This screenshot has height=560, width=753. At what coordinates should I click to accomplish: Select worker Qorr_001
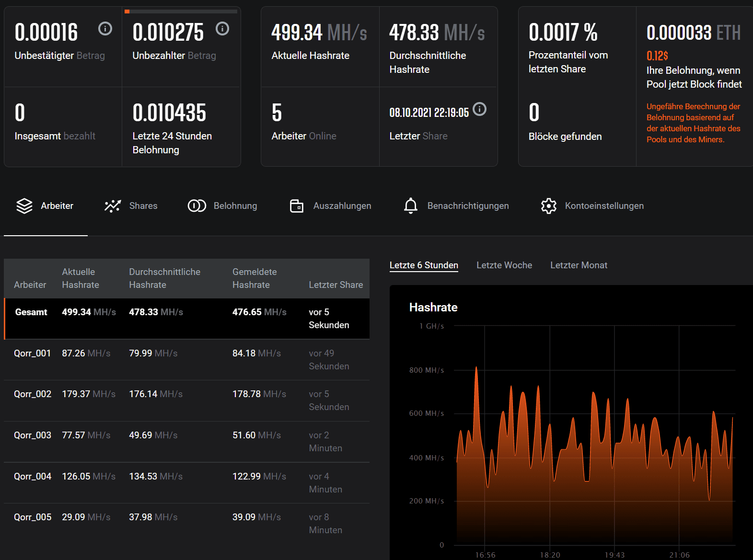pos(187,360)
